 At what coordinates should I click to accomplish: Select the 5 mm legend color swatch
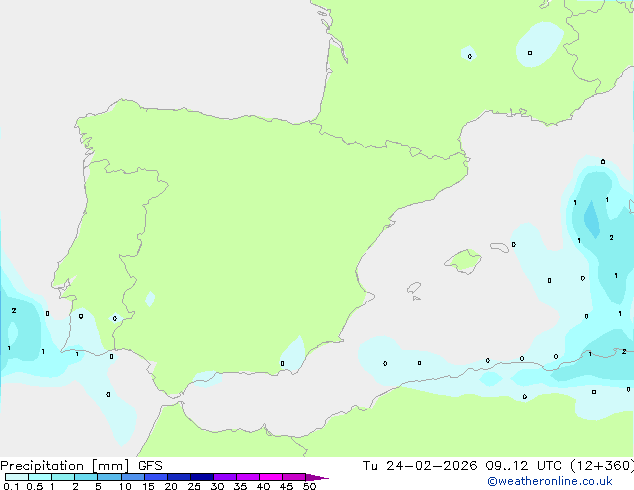pyautogui.click(x=109, y=477)
